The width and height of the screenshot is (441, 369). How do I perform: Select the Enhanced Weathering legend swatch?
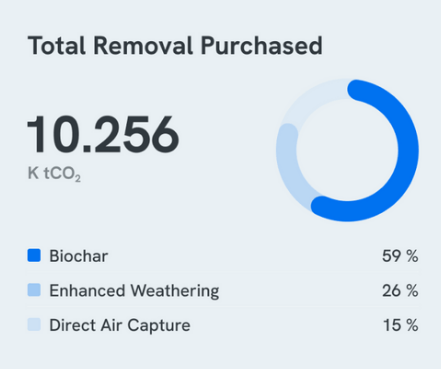click(34, 290)
